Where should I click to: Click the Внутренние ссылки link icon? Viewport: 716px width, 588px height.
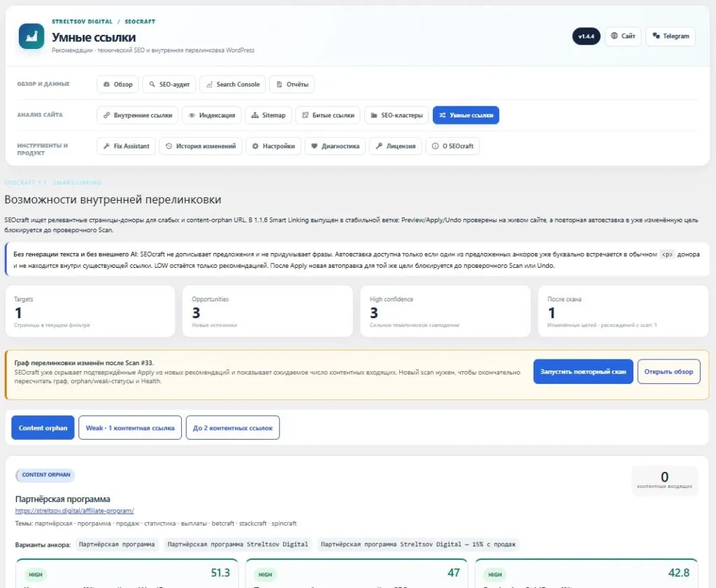pyautogui.click(x=106, y=115)
